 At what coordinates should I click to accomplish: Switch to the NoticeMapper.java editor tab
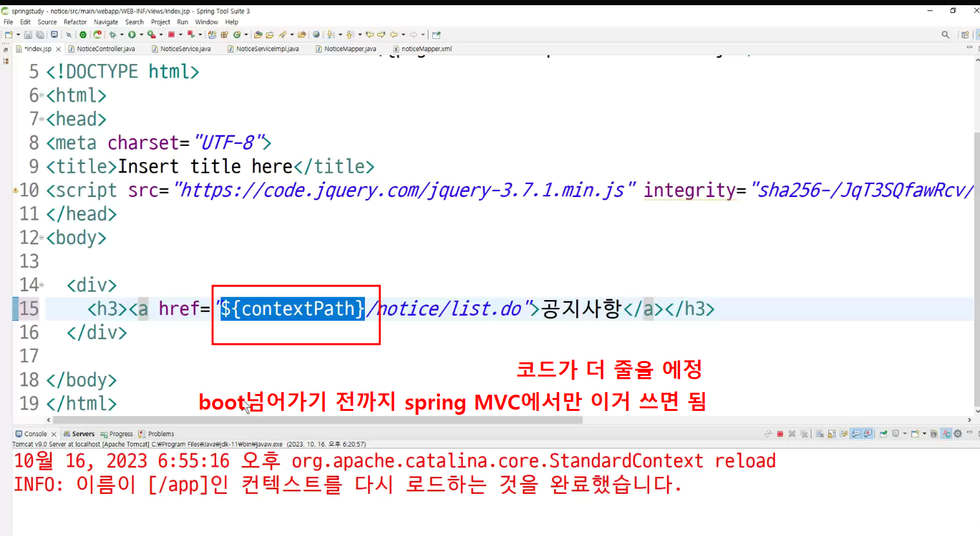coord(346,49)
